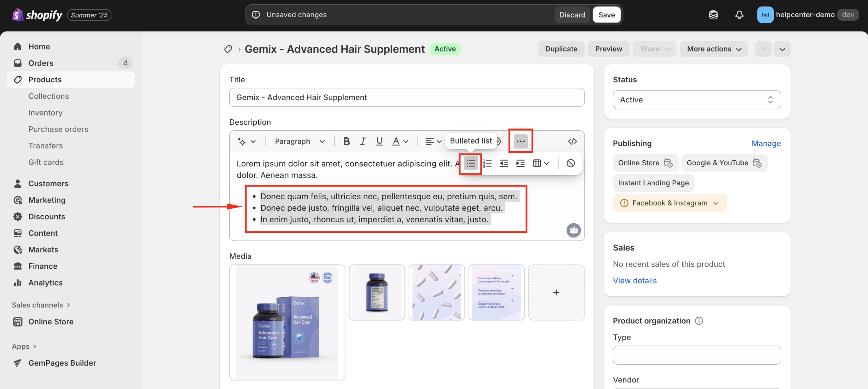868x389 pixels.
Task: Click the add media plus tile
Action: 556,292
